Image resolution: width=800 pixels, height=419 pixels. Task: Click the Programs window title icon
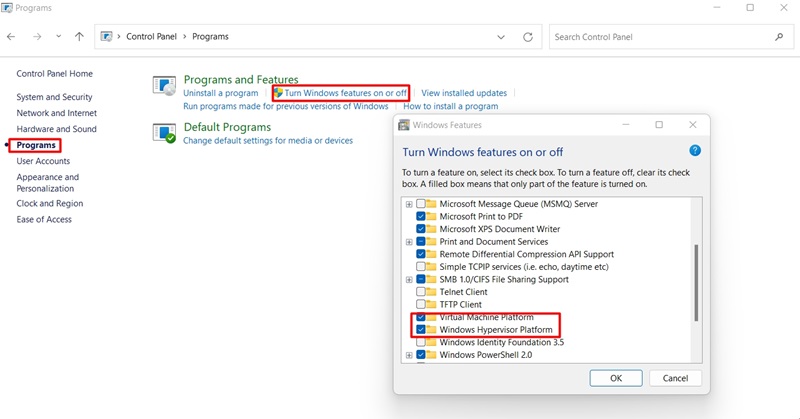pyautogui.click(x=7, y=8)
